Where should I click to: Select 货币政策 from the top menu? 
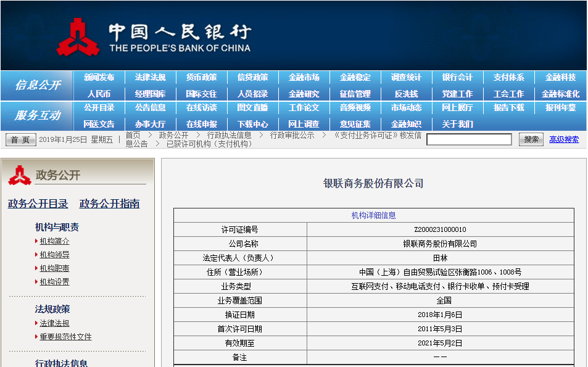[x=201, y=76]
